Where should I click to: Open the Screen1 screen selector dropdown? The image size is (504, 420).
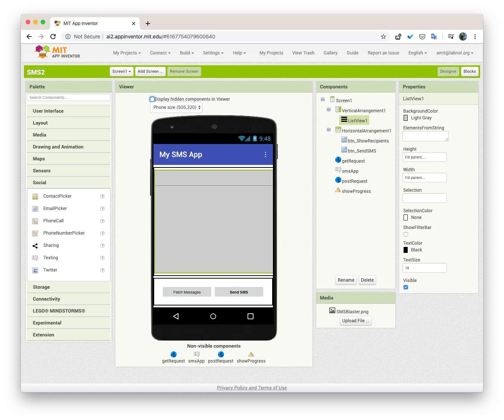click(121, 71)
